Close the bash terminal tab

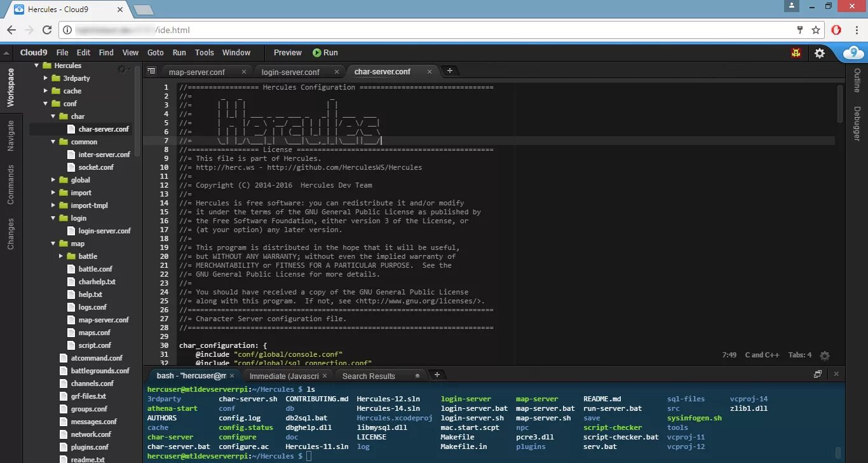point(233,376)
